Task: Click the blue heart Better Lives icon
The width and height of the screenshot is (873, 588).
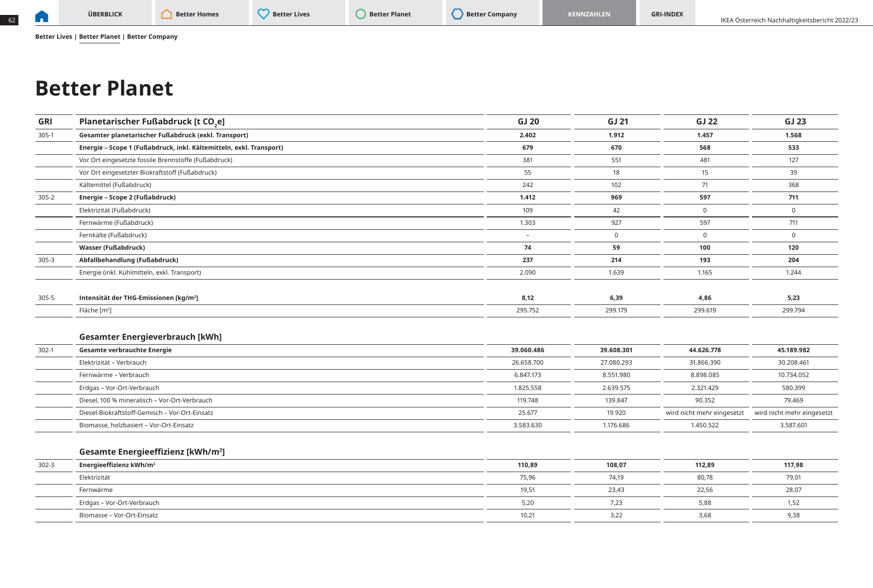Action: pos(263,14)
